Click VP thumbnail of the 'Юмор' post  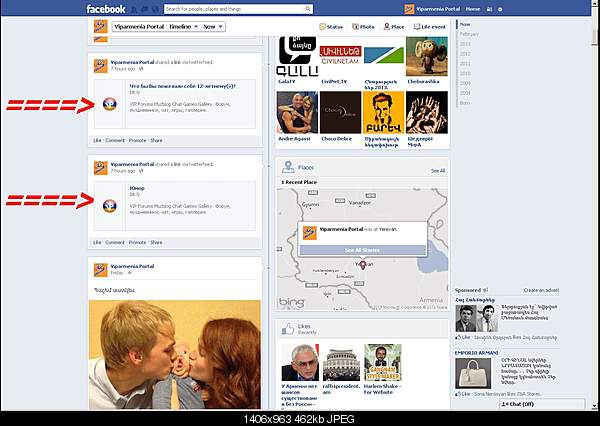[x=110, y=206]
